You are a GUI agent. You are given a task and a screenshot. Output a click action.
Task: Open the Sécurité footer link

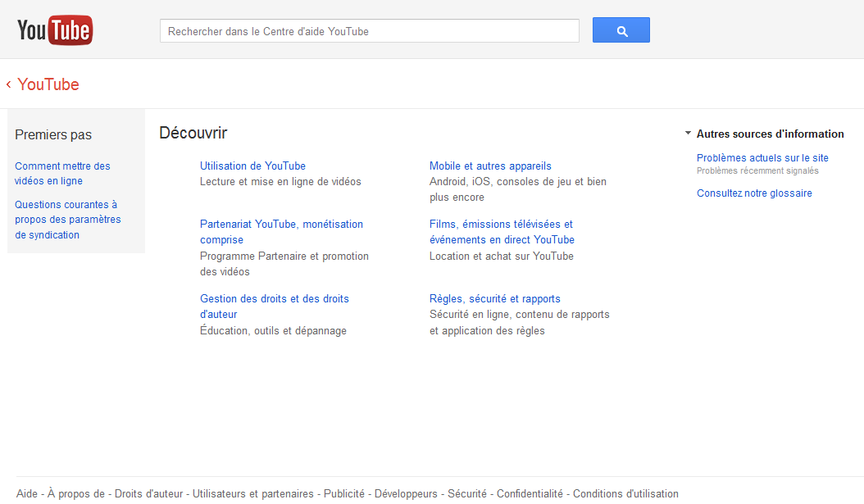coord(467,493)
